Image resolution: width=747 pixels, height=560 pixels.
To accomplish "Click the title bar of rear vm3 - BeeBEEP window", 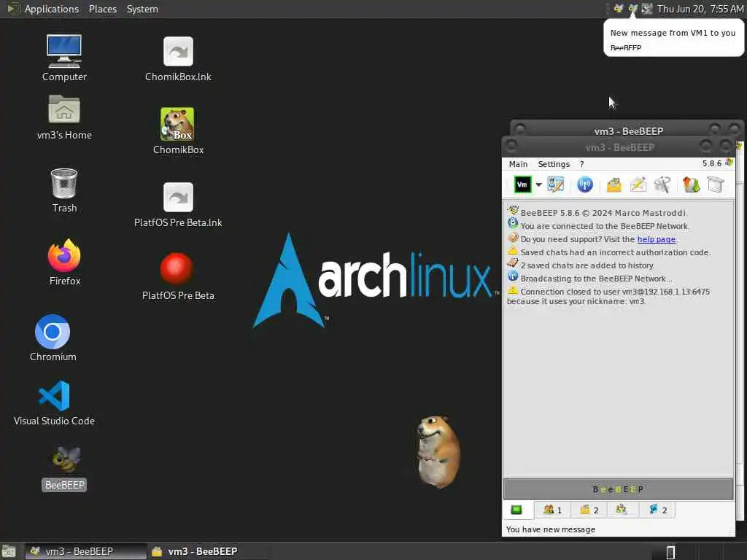I will [628, 131].
